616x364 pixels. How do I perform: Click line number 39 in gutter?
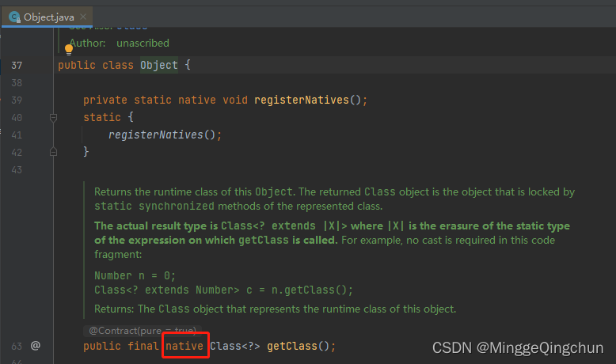[17, 100]
